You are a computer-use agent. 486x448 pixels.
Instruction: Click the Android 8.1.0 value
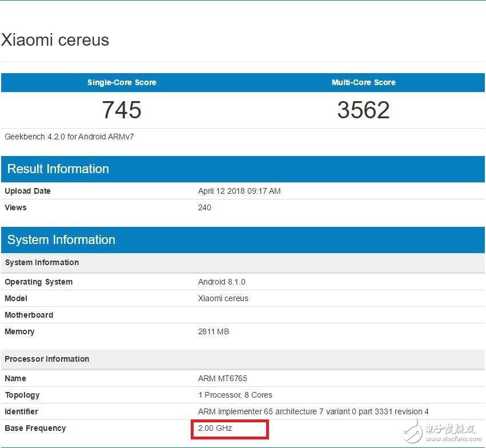(x=222, y=282)
